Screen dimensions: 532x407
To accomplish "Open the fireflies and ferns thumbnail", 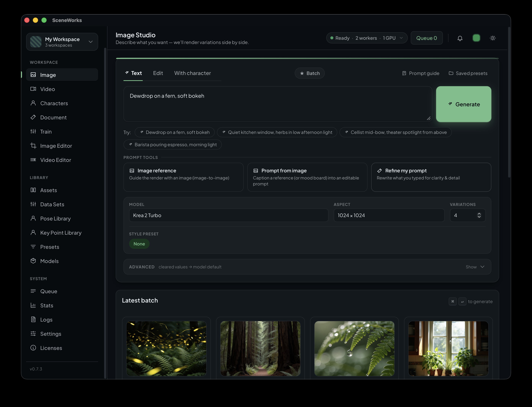I will pos(166,349).
